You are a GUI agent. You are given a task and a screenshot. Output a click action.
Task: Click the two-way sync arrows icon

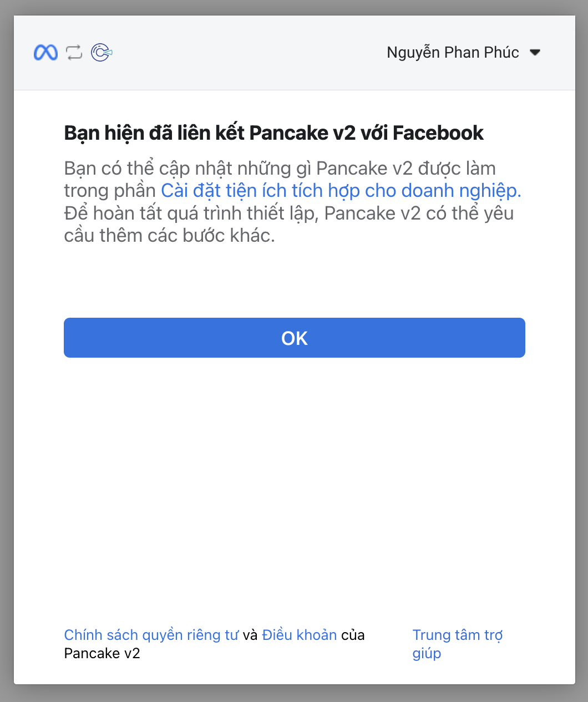pos(74,53)
